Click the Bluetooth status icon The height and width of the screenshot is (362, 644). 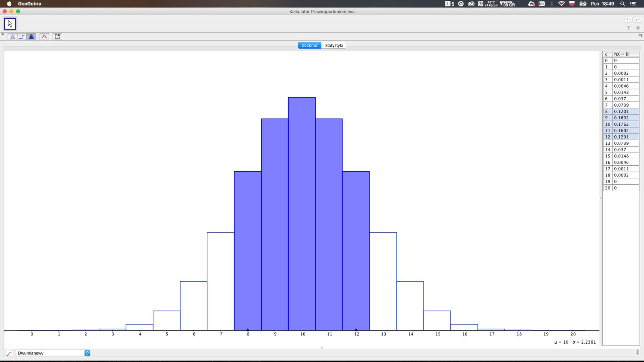click(x=552, y=4)
